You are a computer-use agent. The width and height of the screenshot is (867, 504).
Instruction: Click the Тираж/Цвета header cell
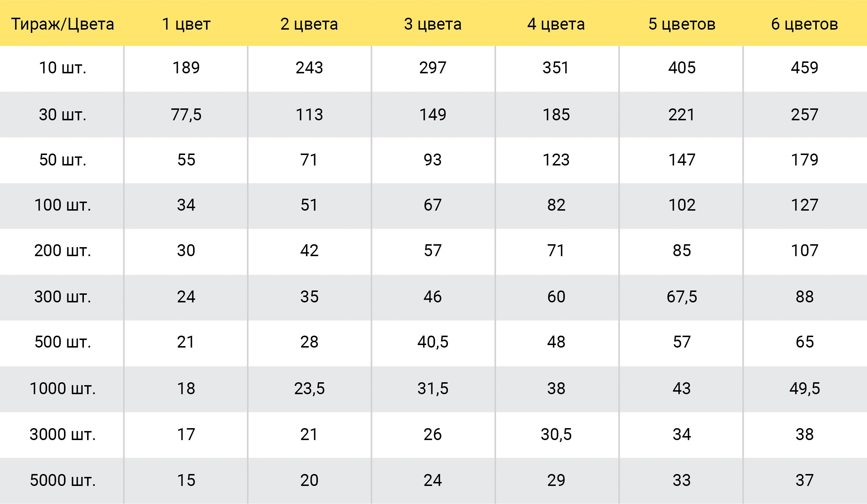point(63,24)
